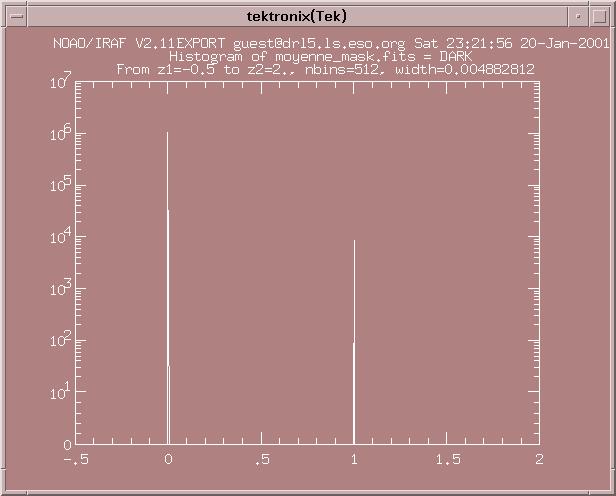Click the y-axis label 10^5
Screen dimensions: 616x496
pos(60,183)
